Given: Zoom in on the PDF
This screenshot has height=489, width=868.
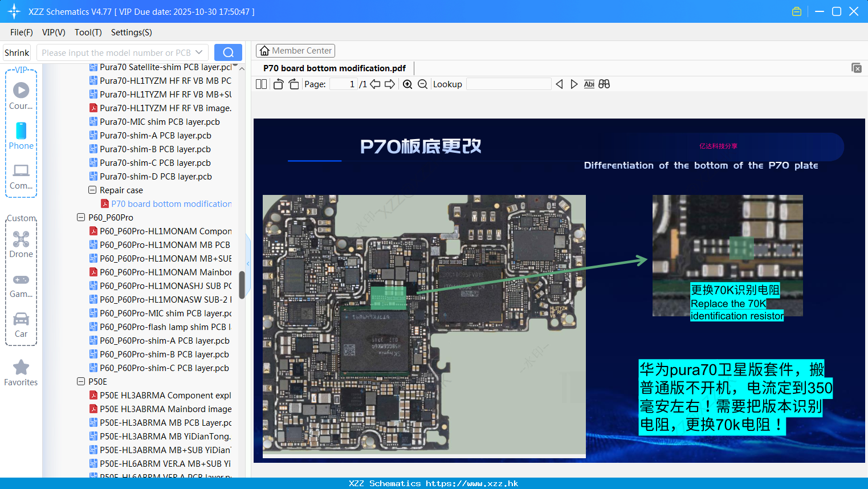Looking at the screenshot, I should pyautogui.click(x=407, y=84).
